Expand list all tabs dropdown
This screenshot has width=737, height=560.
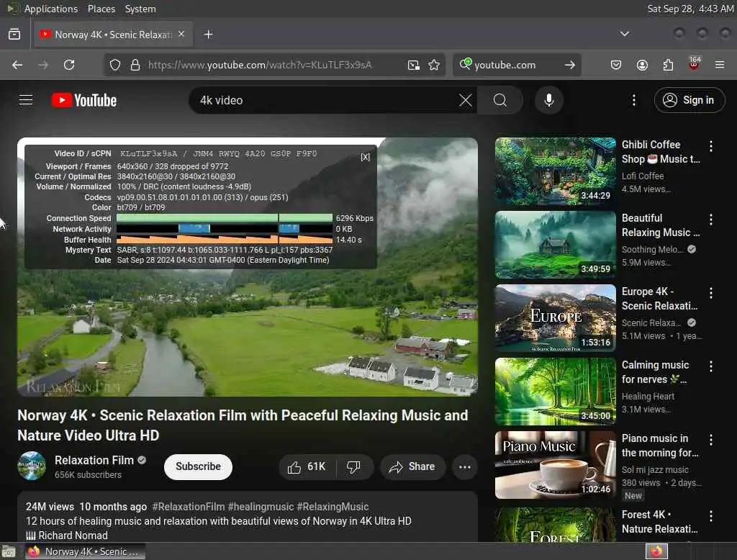click(624, 34)
